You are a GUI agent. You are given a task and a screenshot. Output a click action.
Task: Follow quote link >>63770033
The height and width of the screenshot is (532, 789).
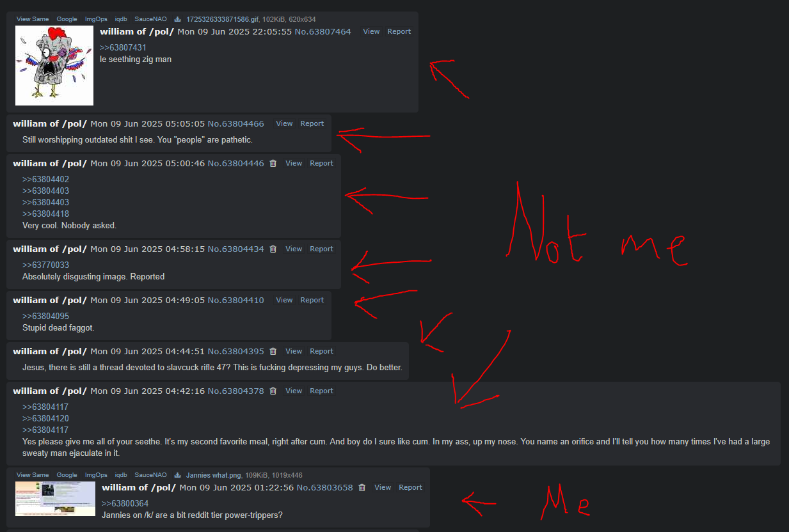tap(45, 265)
